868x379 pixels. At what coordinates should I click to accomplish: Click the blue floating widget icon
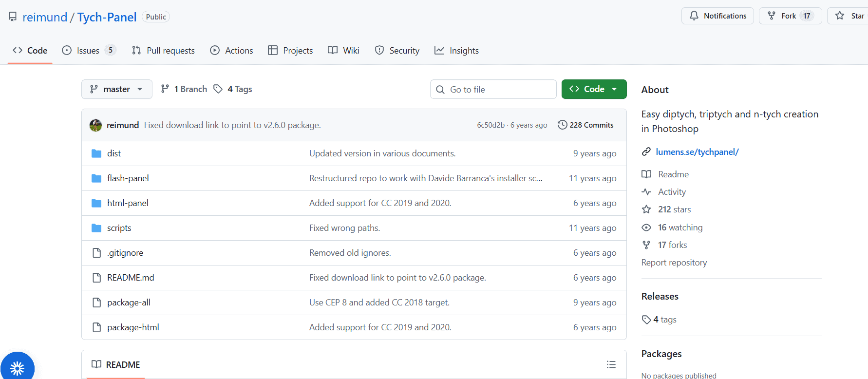tap(18, 368)
